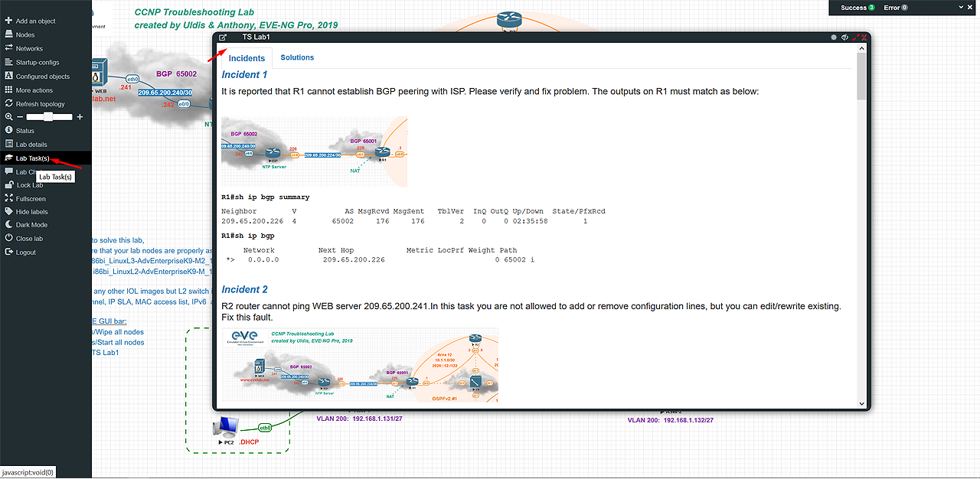
Task: Click the Close lab button
Action: 29,239
